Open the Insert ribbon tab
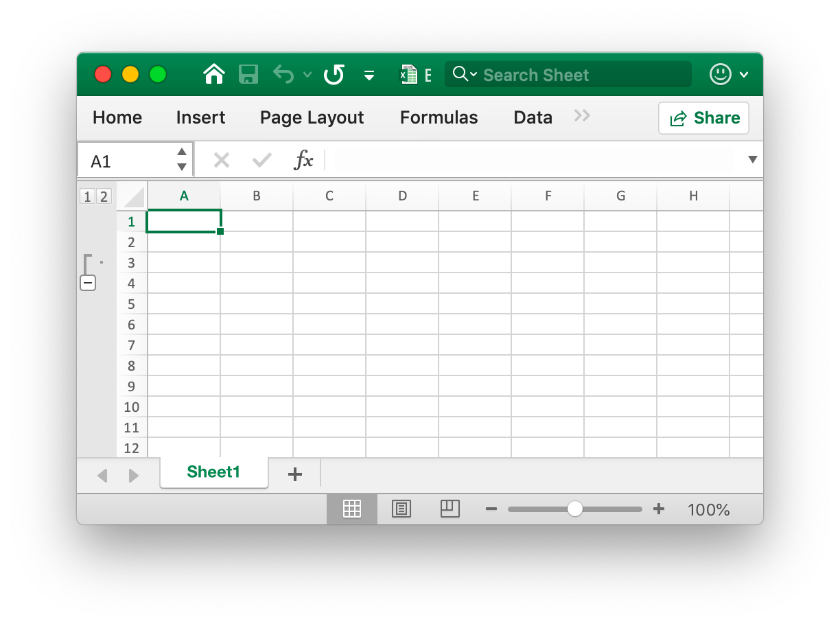840x626 pixels. 200,117
